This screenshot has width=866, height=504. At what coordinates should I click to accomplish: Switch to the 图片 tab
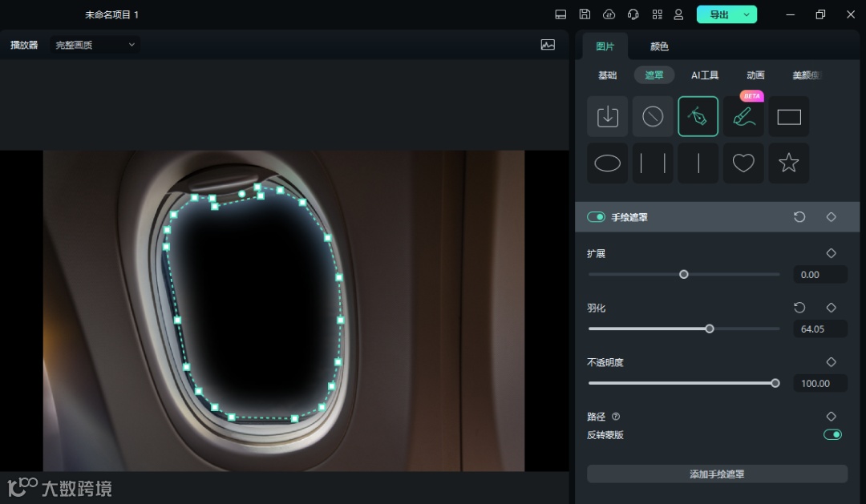click(x=605, y=46)
